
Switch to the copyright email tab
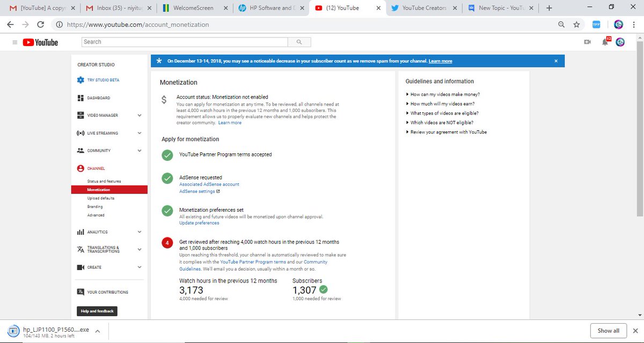[43, 8]
